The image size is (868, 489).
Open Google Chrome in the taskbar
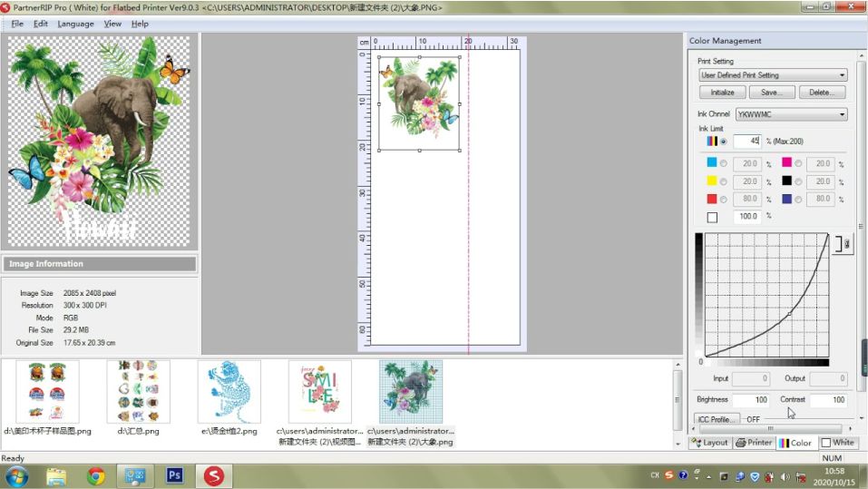point(96,475)
